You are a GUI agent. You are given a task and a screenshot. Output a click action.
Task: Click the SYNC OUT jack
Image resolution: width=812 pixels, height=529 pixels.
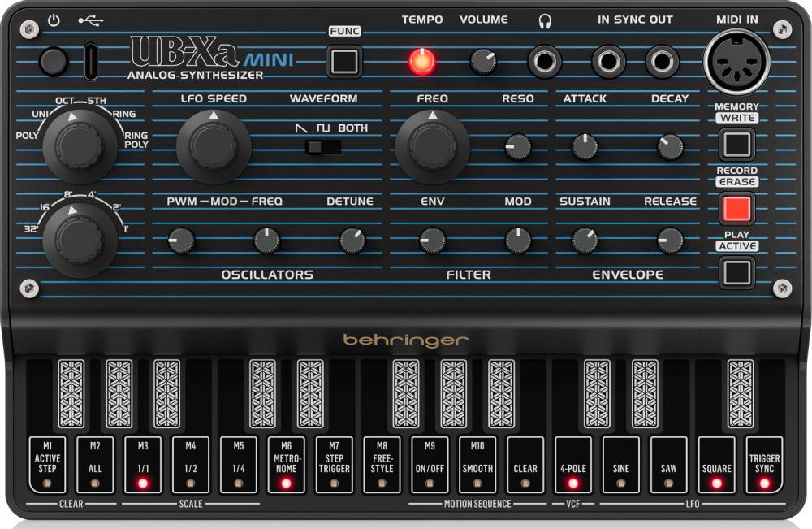pos(662,62)
